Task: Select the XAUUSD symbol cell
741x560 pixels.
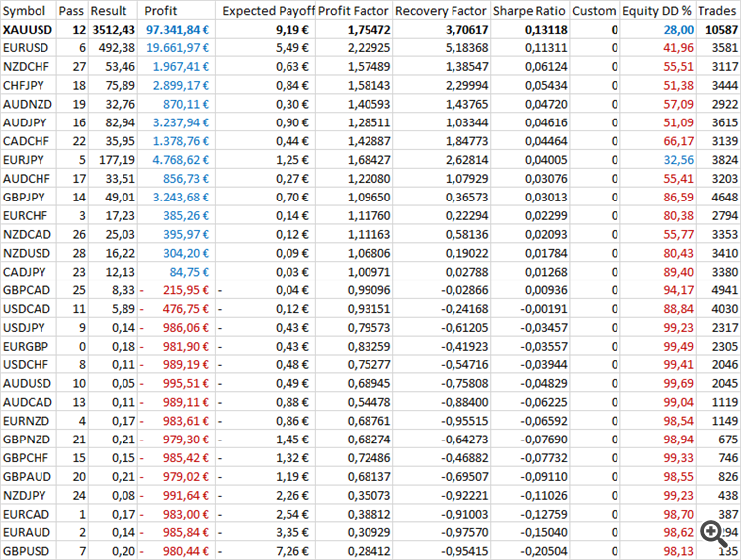Action: point(28,30)
